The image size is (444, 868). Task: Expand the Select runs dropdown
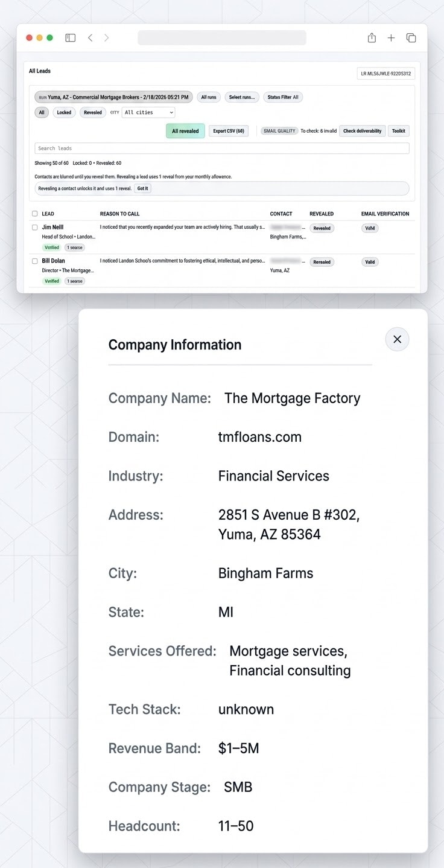[241, 97]
